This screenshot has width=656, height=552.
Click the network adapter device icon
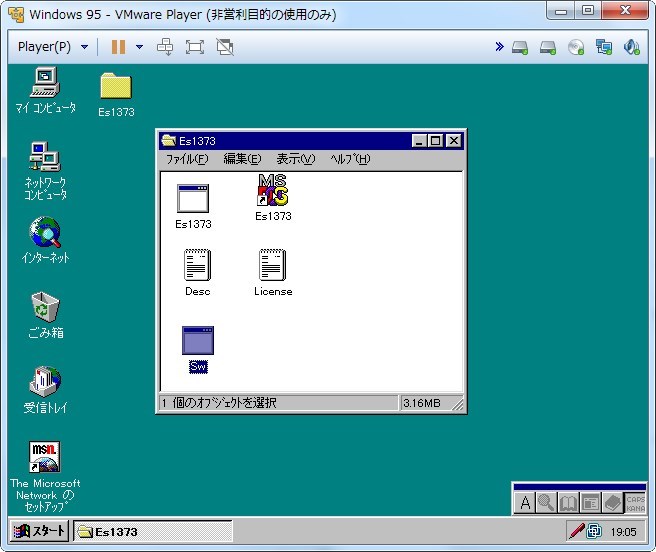(x=604, y=47)
